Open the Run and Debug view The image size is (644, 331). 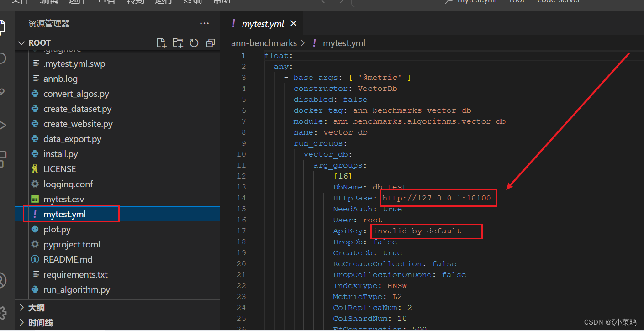3,125
